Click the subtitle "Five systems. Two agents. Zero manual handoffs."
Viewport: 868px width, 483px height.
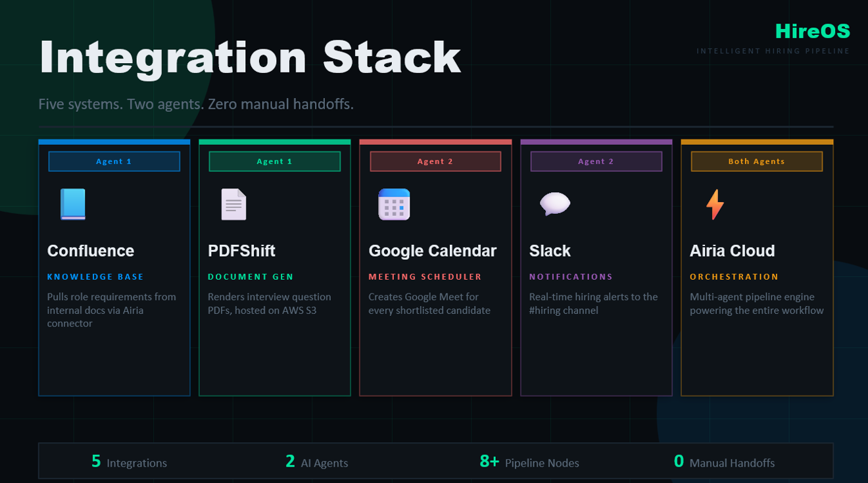click(x=196, y=104)
